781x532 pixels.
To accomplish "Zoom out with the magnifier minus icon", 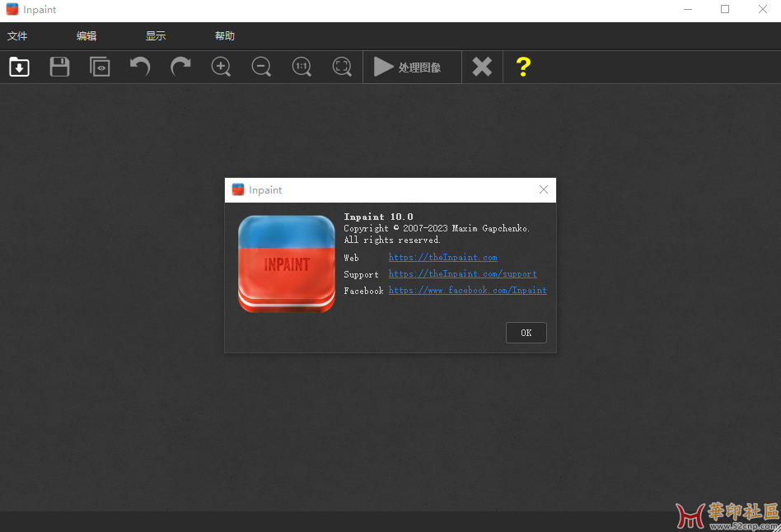I will point(261,67).
